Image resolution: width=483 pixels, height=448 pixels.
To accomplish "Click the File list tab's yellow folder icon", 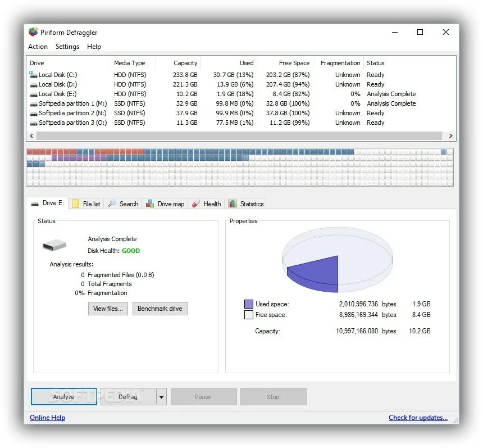I will [75, 204].
